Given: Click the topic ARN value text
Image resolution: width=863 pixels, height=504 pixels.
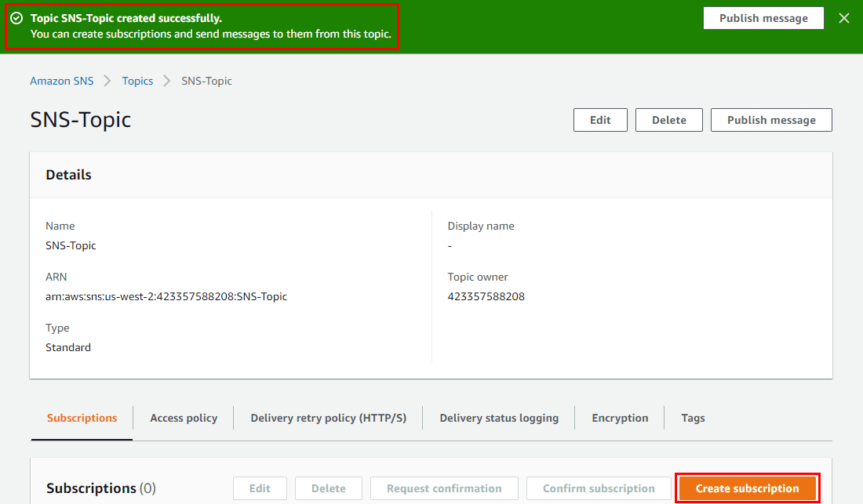Looking at the screenshot, I should coord(166,296).
